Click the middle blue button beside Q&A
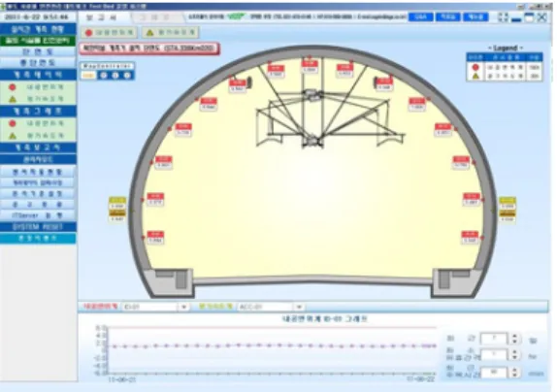The image size is (557, 392). pos(448,17)
